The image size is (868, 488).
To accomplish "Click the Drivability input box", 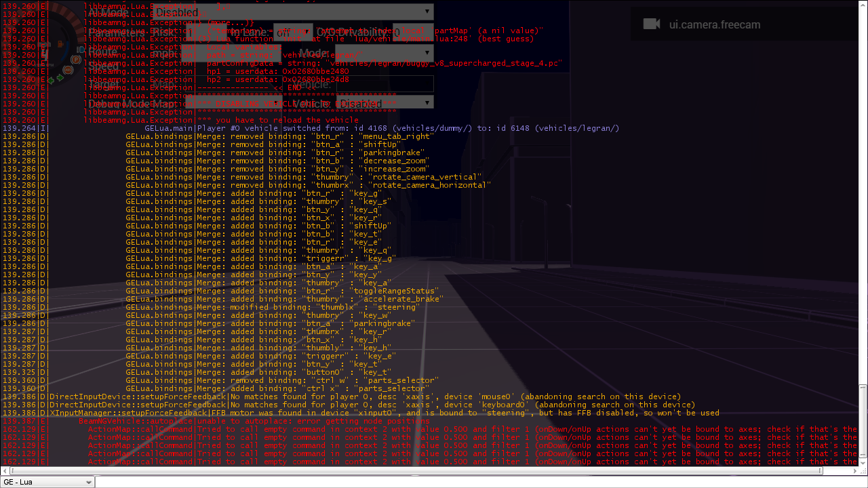I will click(412, 31).
